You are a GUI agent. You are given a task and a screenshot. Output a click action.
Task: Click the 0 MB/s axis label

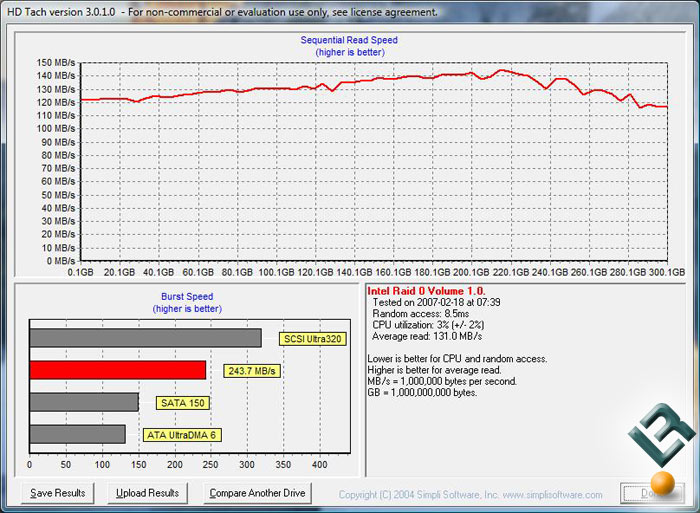[61, 261]
